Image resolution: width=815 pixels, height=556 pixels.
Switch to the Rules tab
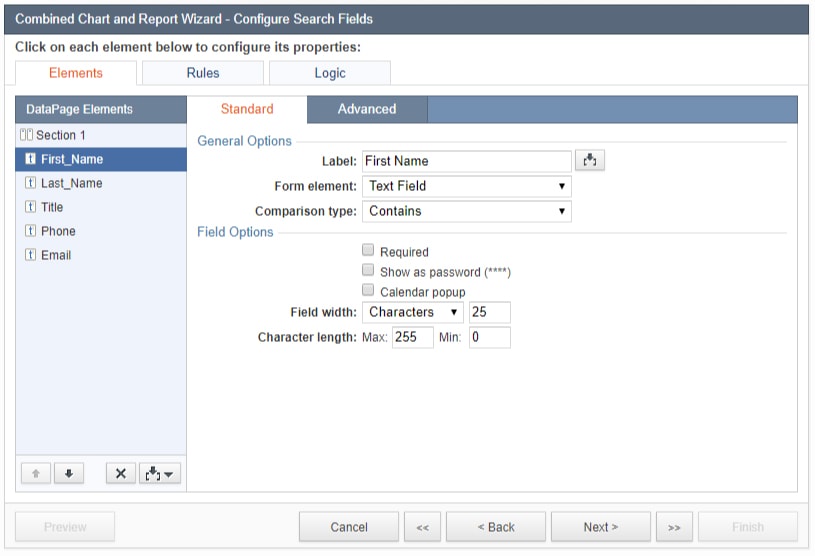[203, 73]
